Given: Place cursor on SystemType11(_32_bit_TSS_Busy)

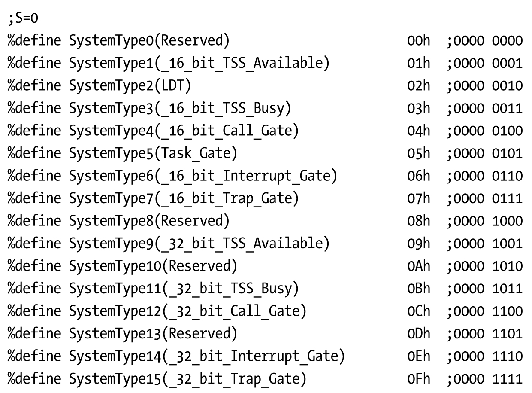Looking at the screenshot, I should click(184, 288).
